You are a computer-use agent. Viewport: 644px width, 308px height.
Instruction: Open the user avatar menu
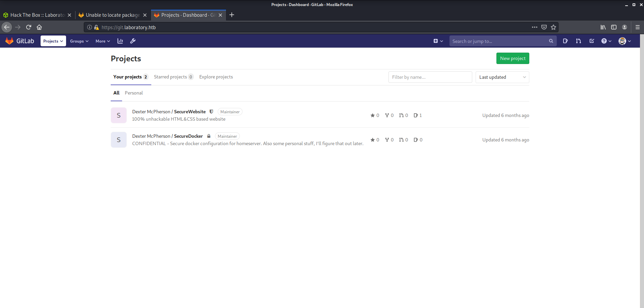click(625, 41)
